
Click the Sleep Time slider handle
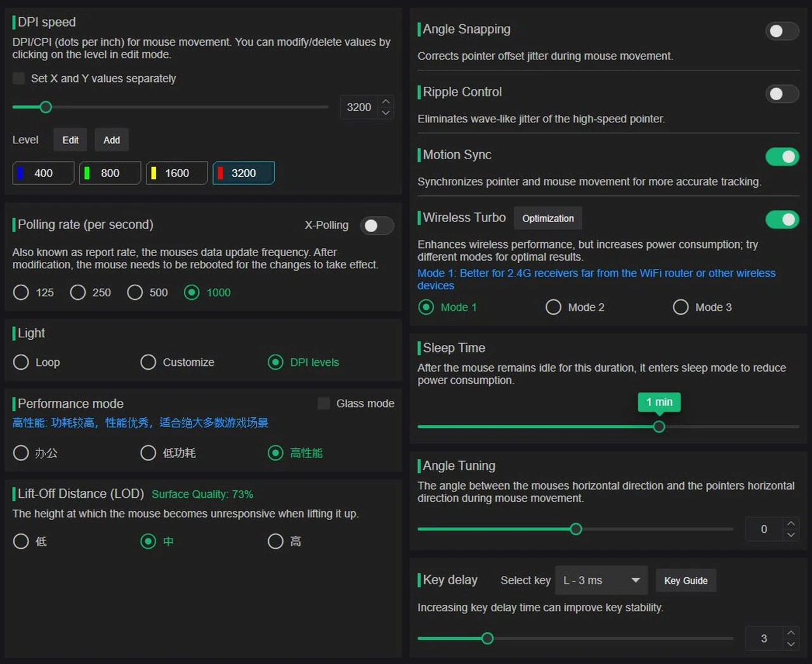(x=659, y=427)
